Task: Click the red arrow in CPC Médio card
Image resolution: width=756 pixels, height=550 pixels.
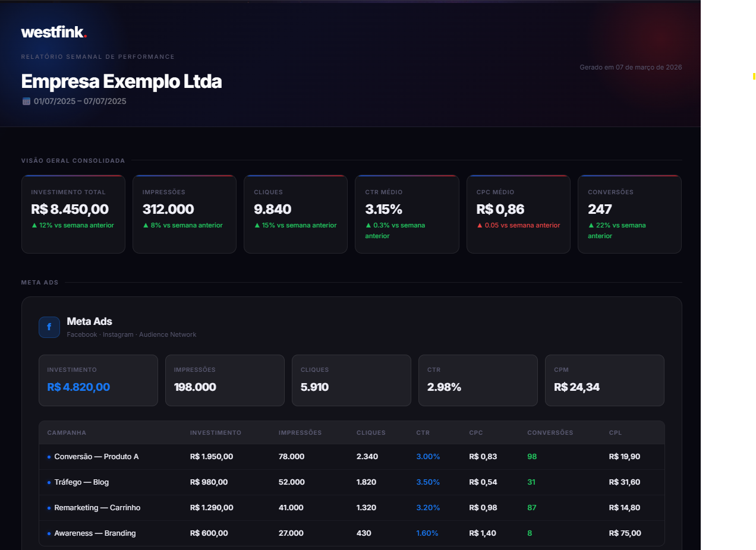Action: click(x=480, y=225)
